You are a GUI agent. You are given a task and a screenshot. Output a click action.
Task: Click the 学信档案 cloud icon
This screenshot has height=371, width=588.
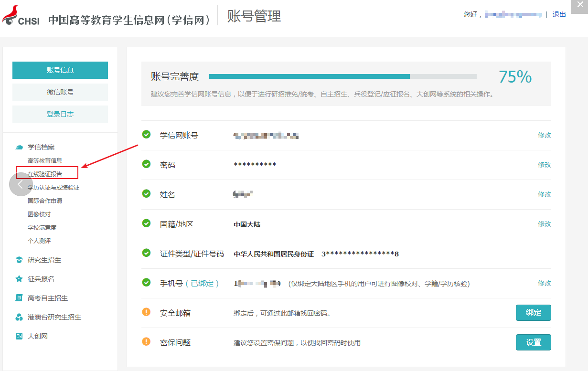click(x=19, y=147)
